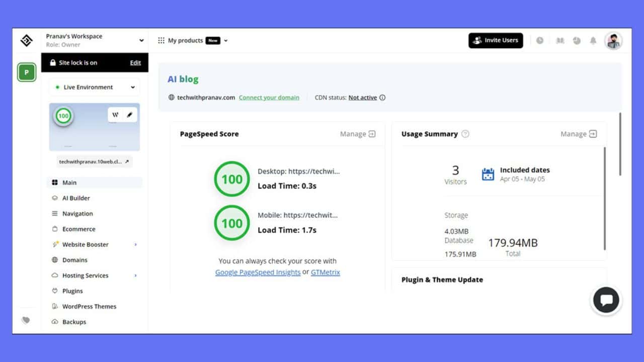Click the heart icon in left rail
Screen dimensions: 644x362
[x=26, y=320]
